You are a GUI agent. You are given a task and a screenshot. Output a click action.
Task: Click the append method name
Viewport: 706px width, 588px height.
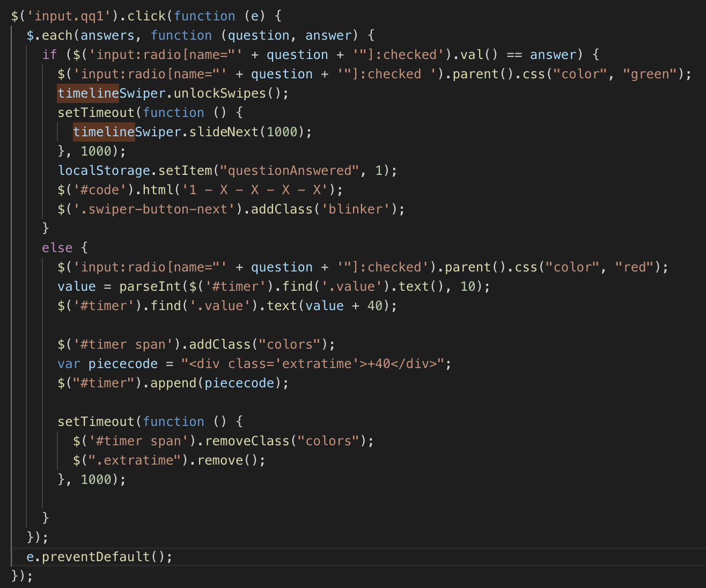coord(173,383)
